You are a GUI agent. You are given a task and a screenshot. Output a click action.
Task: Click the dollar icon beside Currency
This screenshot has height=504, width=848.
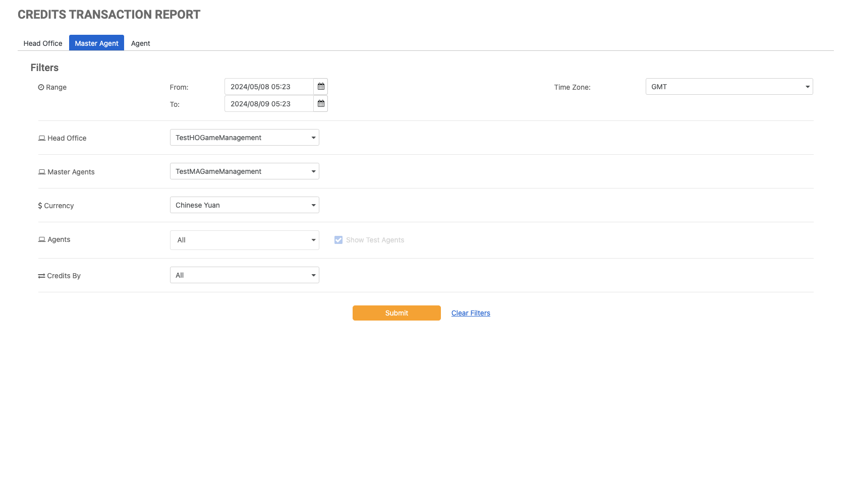(x=40, y=206)
